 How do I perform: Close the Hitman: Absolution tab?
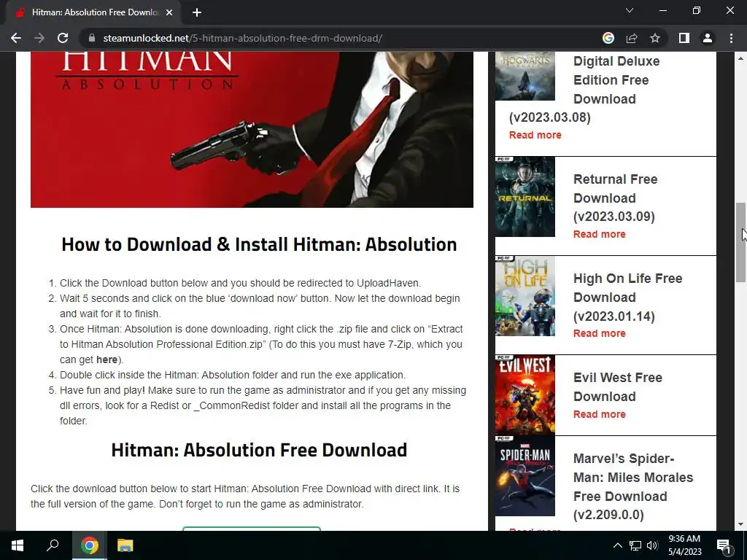coord(169,12)
